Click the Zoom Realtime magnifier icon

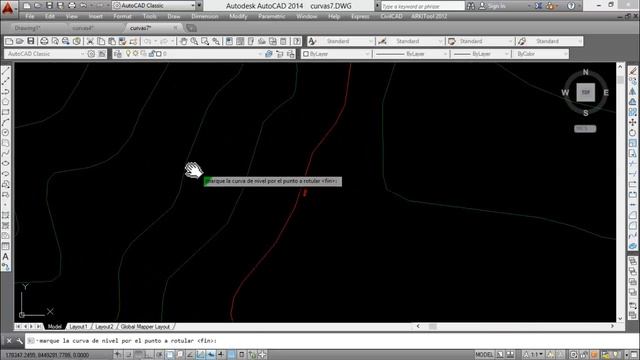tap(194, 41)
